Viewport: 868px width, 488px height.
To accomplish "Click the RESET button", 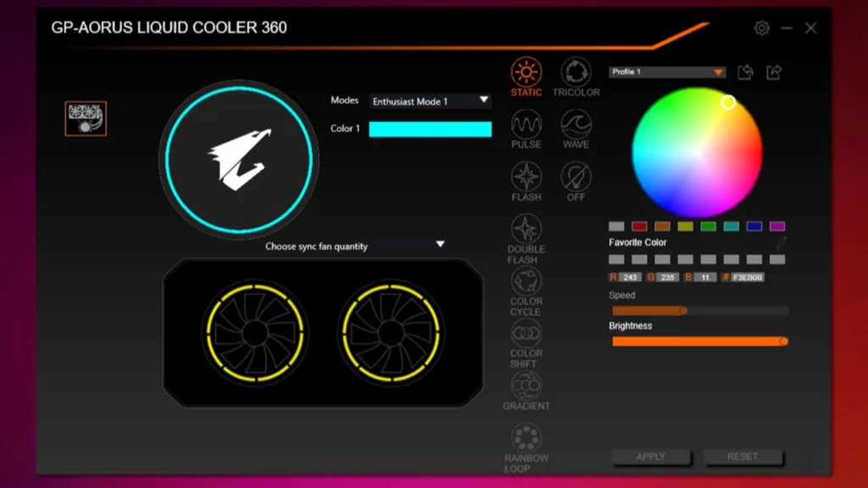I will 743,457.
